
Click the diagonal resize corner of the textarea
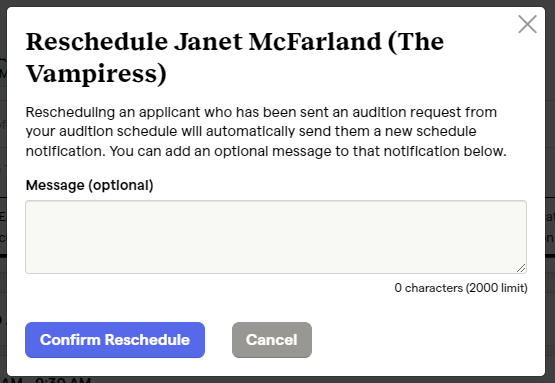click(521, 268)
